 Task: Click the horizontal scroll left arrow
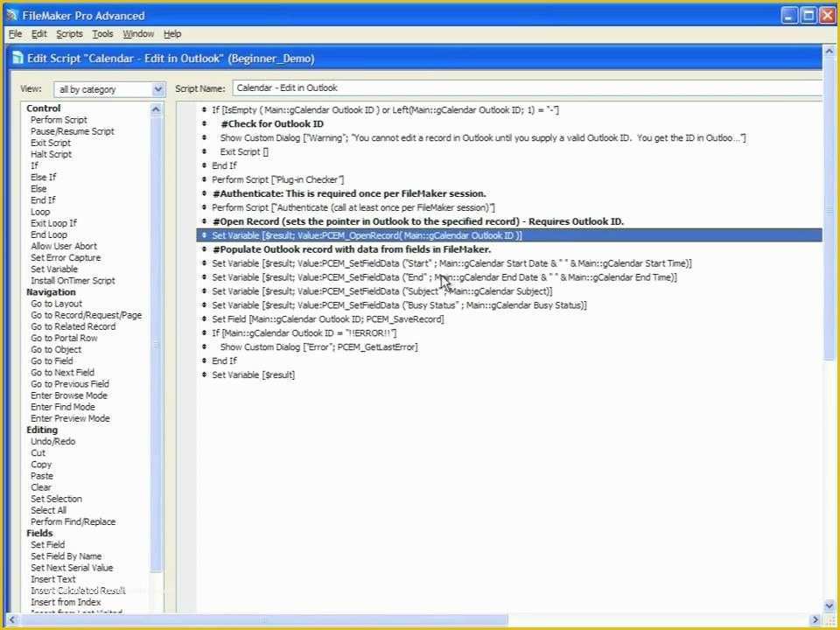[x=11, y=620]
